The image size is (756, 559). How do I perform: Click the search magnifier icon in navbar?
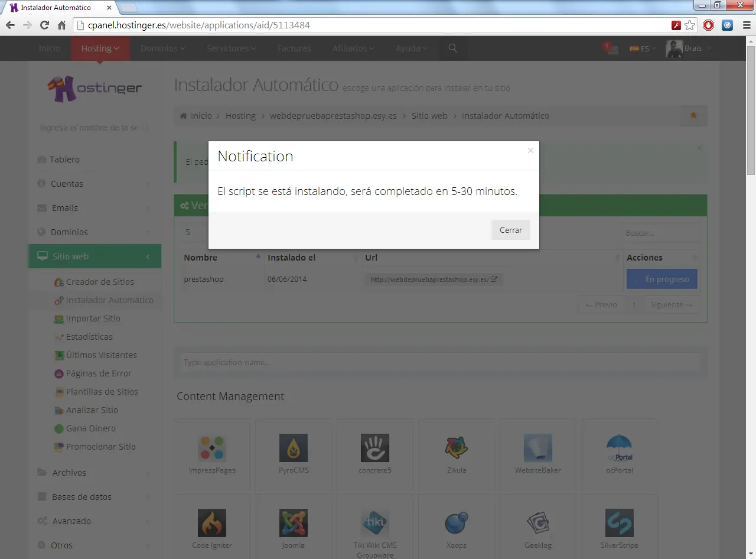[x=453, y=48]
